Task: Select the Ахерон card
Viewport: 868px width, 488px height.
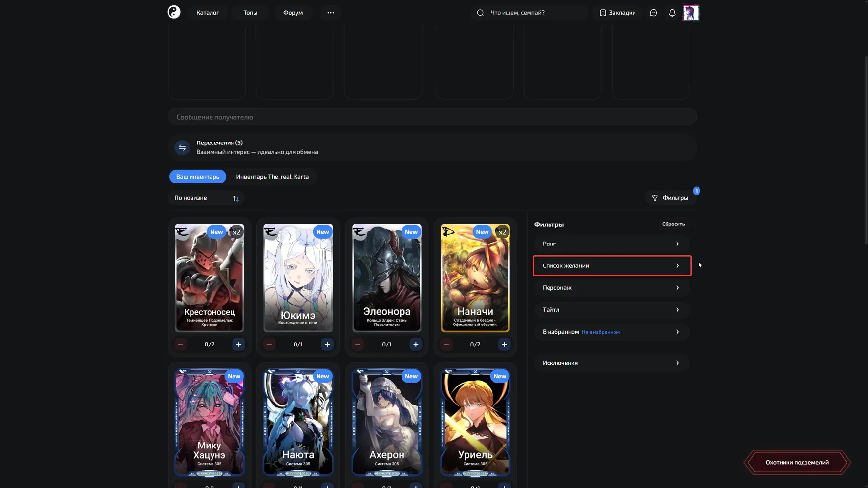Action: click(386, 422)
